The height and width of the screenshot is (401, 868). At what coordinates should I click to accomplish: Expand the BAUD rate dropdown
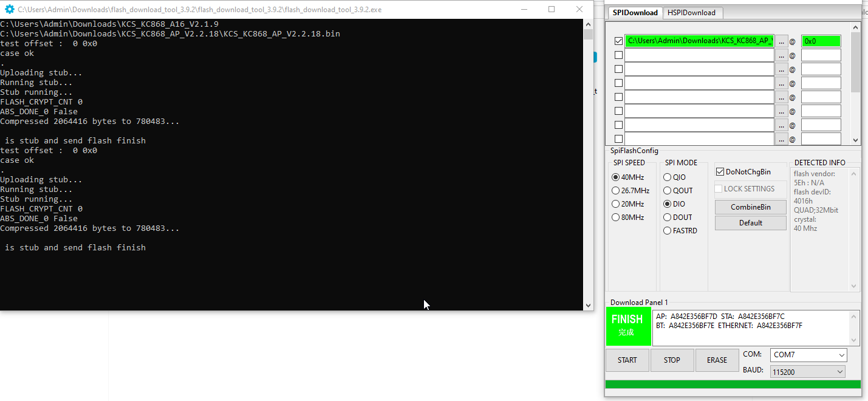click(x=808, y=372)
